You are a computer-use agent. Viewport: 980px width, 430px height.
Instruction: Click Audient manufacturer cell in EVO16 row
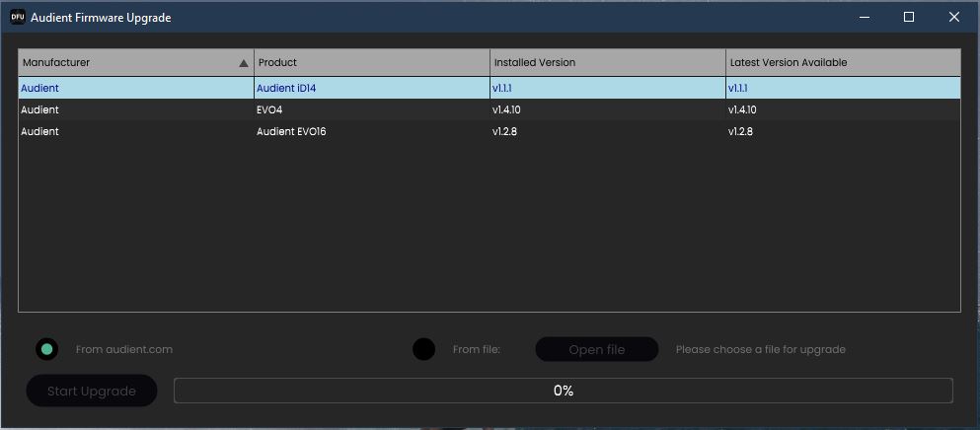click(136, 132)
